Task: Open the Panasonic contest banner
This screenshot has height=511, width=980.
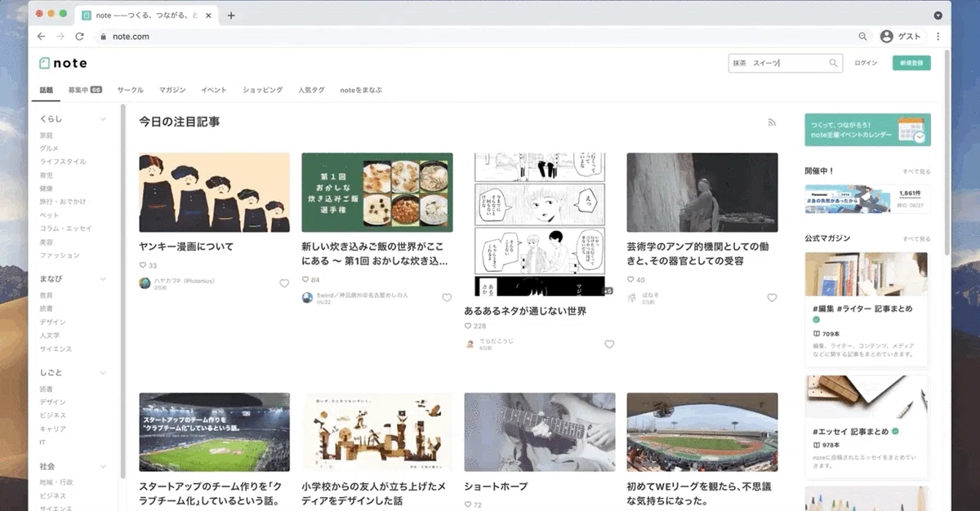Action: click(867, 198)
